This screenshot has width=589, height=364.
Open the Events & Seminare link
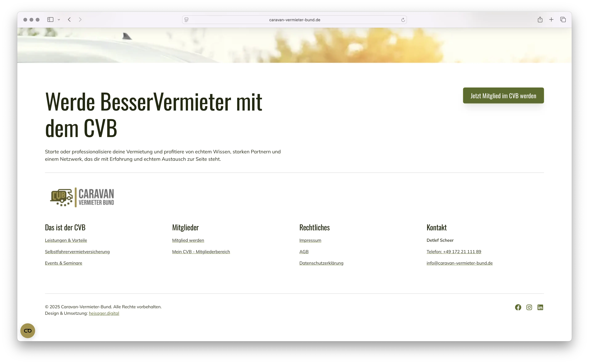pos(64,263)
